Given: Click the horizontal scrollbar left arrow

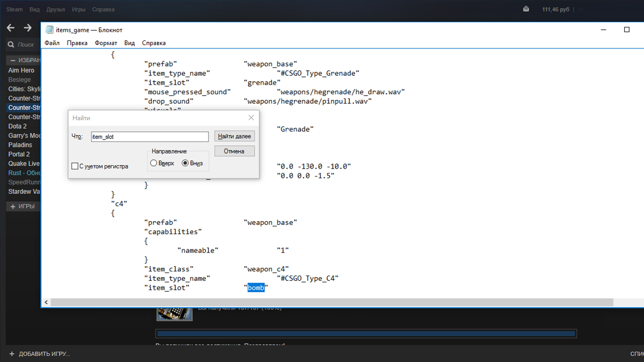Looking at the screenshot, I should pyautogui.click(x=46, y=302).
